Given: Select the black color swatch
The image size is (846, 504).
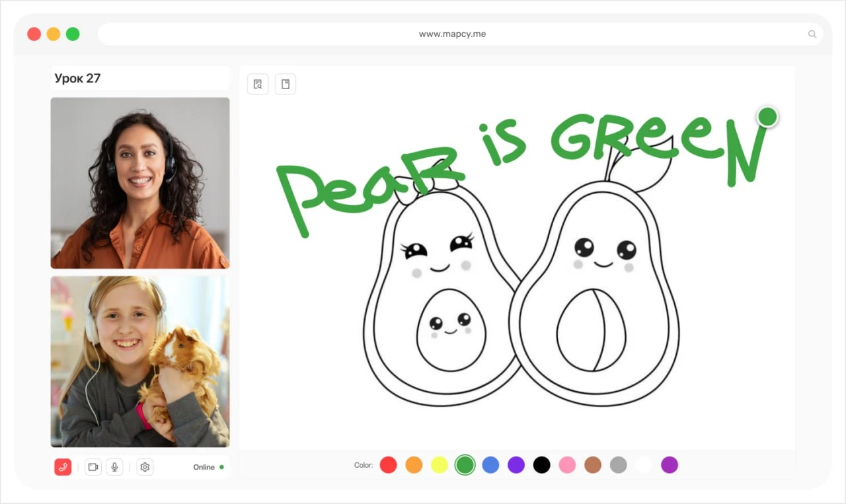Looking at the screenshot, I should pyautogui.click(x=541, y=465).
